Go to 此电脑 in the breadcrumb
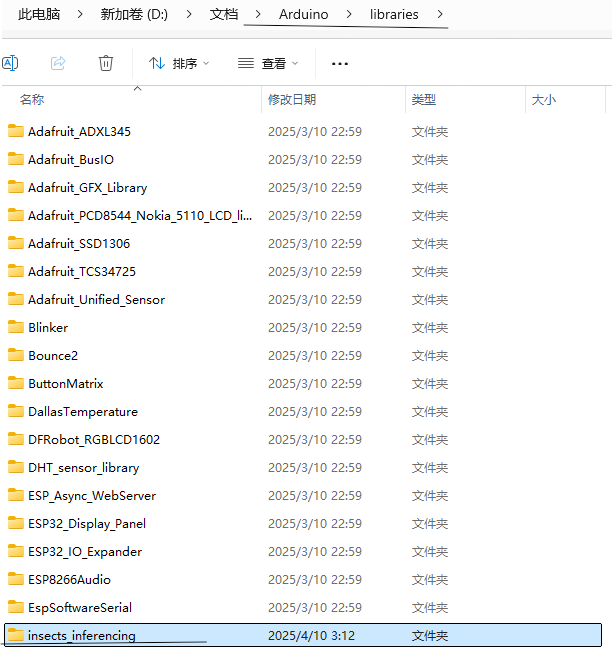612x653 pixels. pos(39,14)
